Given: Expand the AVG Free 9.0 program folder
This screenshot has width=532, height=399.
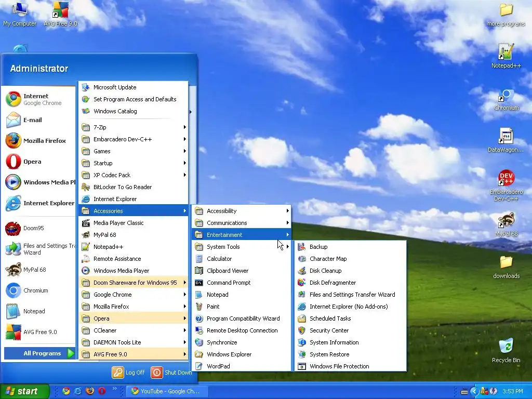Looking at the screenshot, I should click(x=134, y=354).
